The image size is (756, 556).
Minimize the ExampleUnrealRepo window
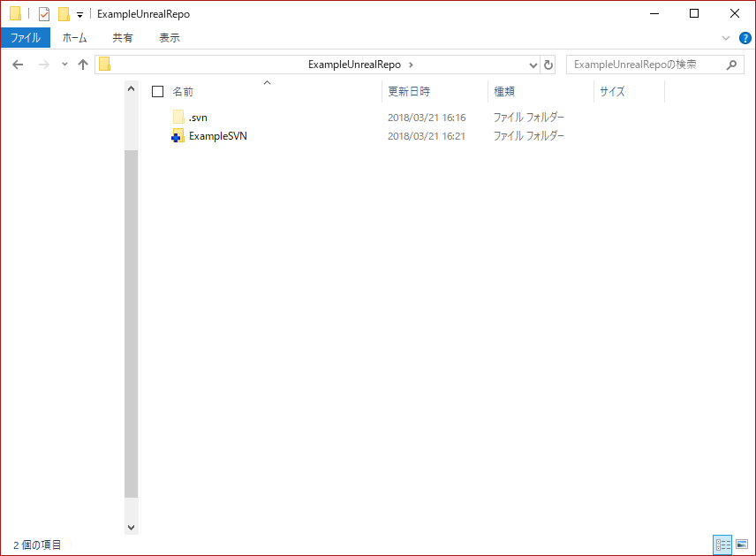click(654, 13)
